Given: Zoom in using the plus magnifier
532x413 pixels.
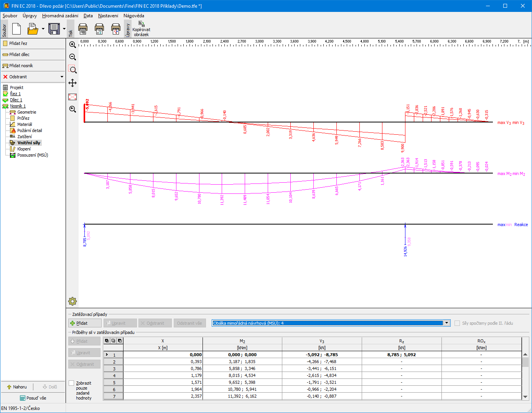Looking at the screenshot, I should [x=72, y=45].
